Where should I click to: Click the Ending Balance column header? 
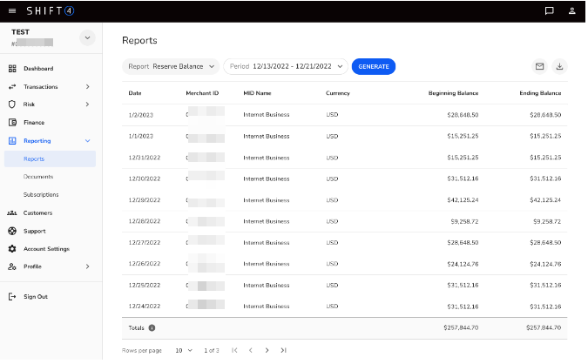(542, 92)
